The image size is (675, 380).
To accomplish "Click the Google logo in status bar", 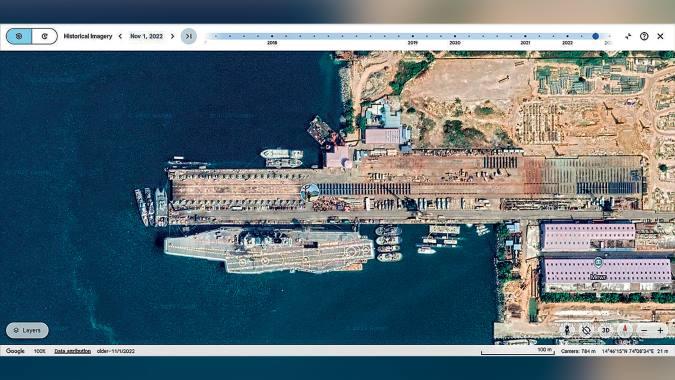I will (x=15, y=351).
